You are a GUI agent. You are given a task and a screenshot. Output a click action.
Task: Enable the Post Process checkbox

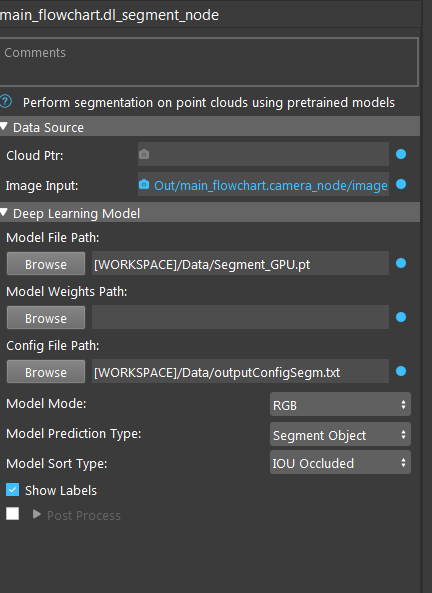coord(12,514)
